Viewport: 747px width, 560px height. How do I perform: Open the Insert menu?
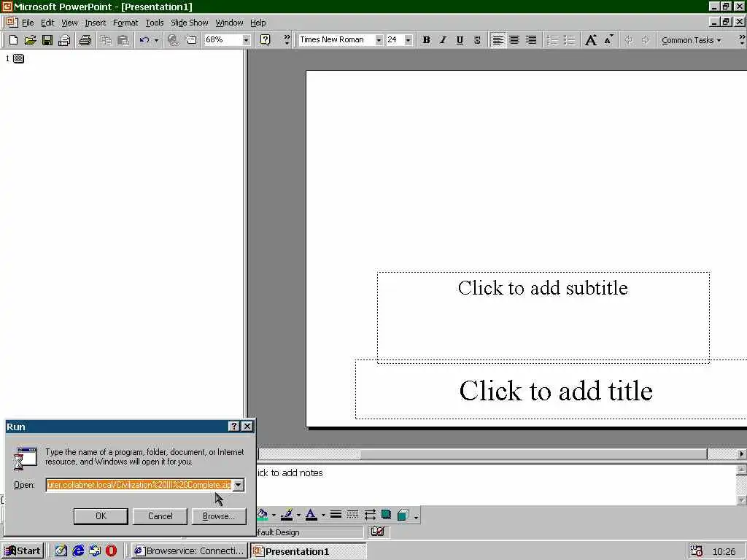pyautogui.click(x=96, y=23)
